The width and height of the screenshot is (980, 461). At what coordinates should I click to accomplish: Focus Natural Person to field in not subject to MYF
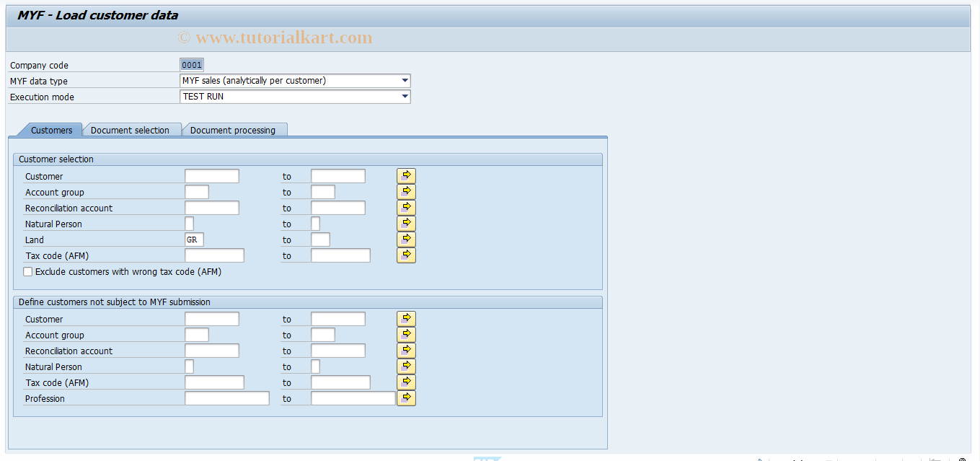pos(316,366)
